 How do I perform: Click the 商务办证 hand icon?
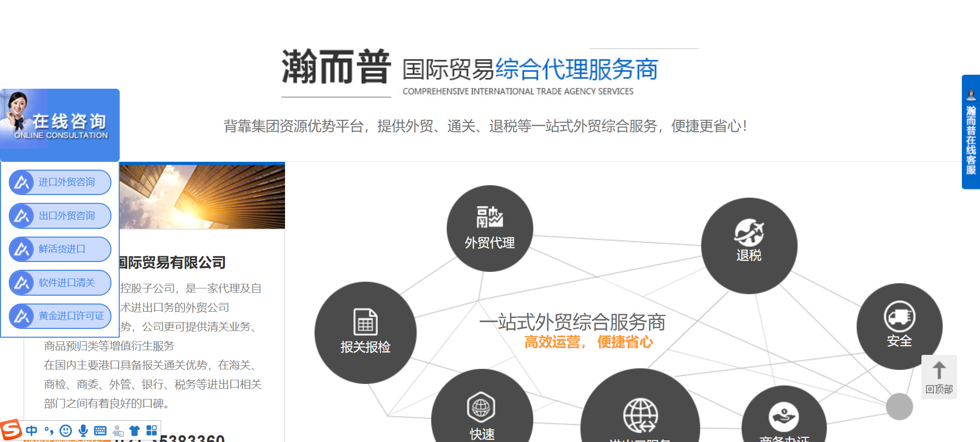[x=784, y=417]
